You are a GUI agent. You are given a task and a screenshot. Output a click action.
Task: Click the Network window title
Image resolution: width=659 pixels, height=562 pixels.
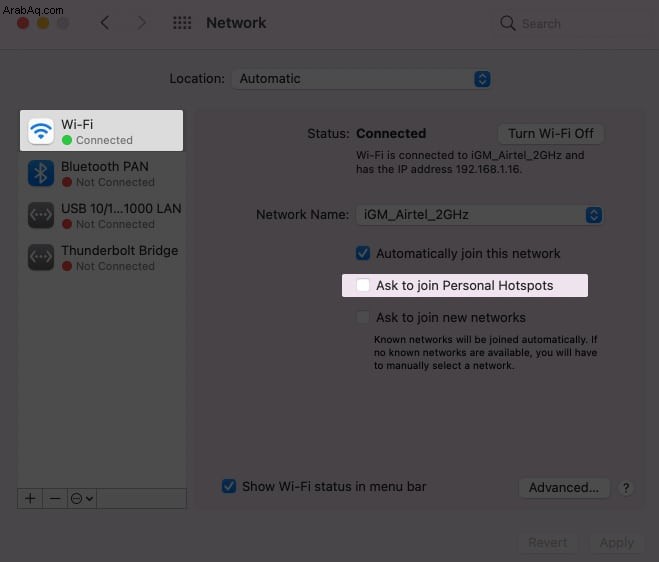point(236,23)
